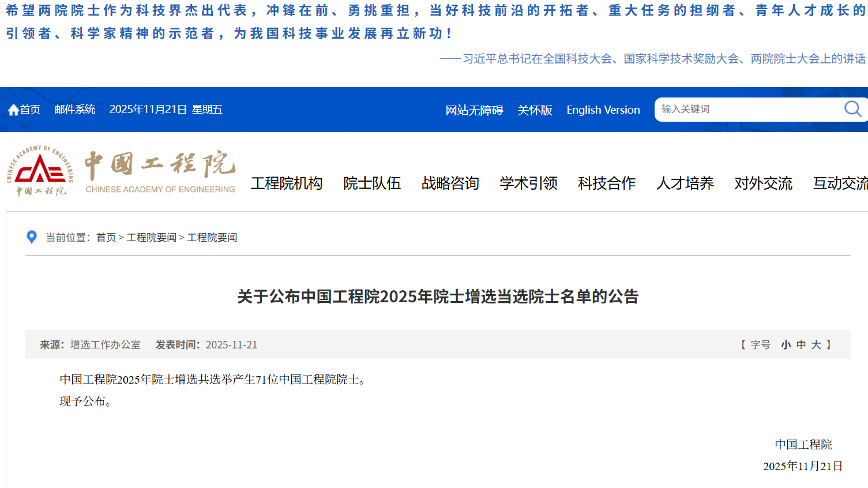Click 首页 in the breadcrumb navigation

pos(105,237)
